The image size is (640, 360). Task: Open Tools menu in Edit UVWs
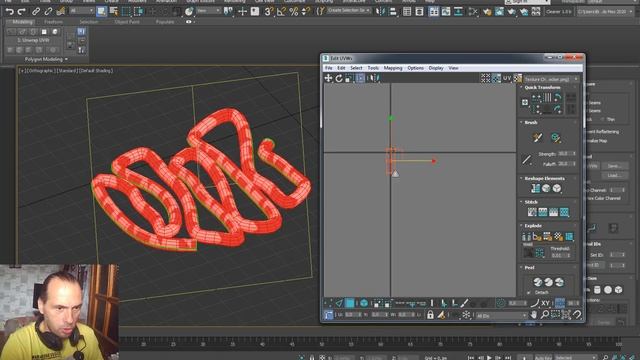[x=373, y=68]
